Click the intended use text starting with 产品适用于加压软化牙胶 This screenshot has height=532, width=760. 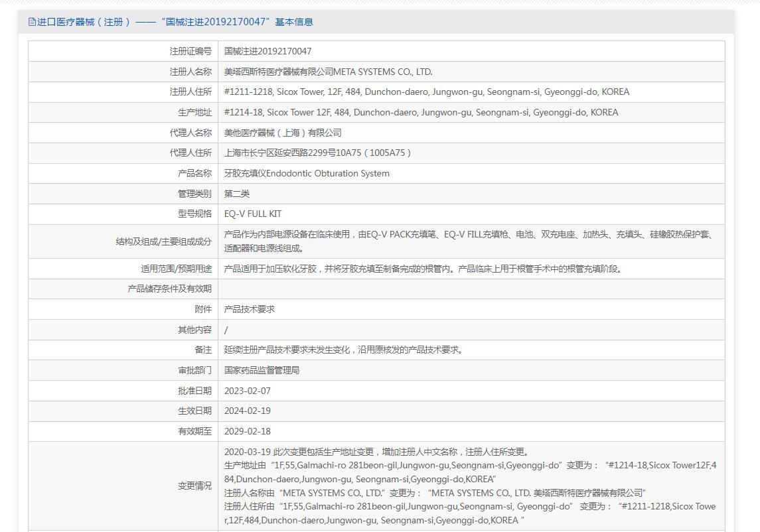pyautogui.click(x=423, y=269)
